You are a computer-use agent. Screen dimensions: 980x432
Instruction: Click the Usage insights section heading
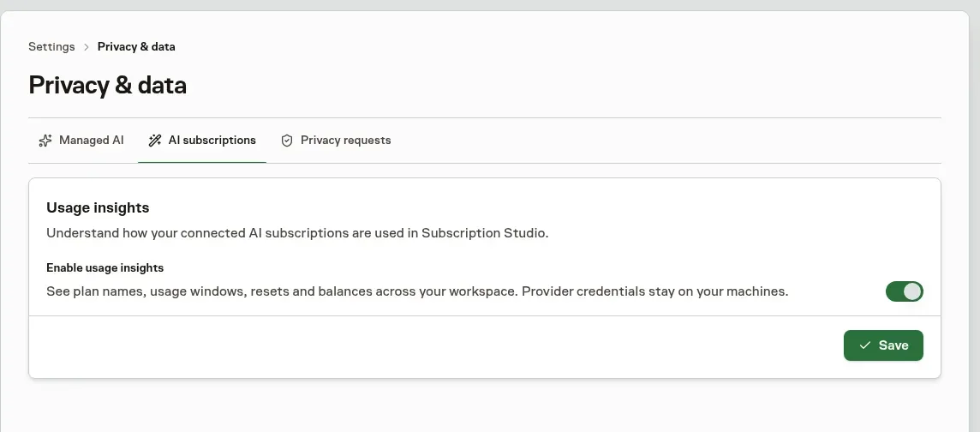[x=98, y=207]
